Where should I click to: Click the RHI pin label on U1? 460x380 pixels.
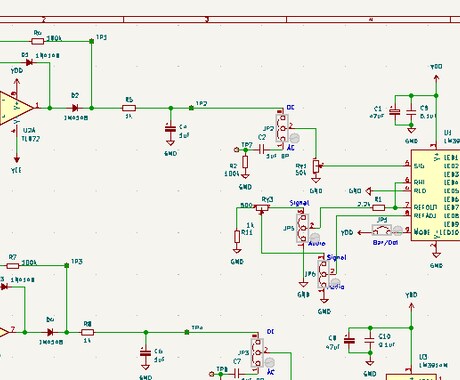pyautogui.click(x=419, y=182)
